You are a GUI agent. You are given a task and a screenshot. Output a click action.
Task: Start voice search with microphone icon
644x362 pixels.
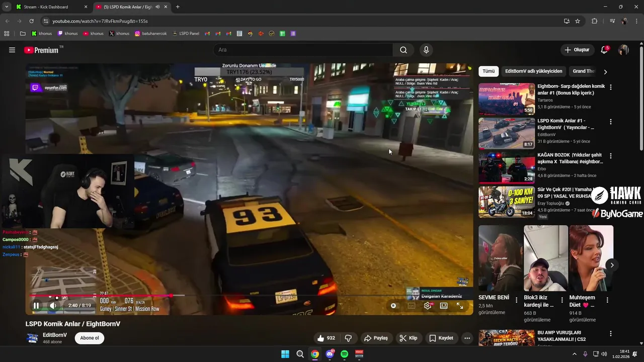[426, 50]
